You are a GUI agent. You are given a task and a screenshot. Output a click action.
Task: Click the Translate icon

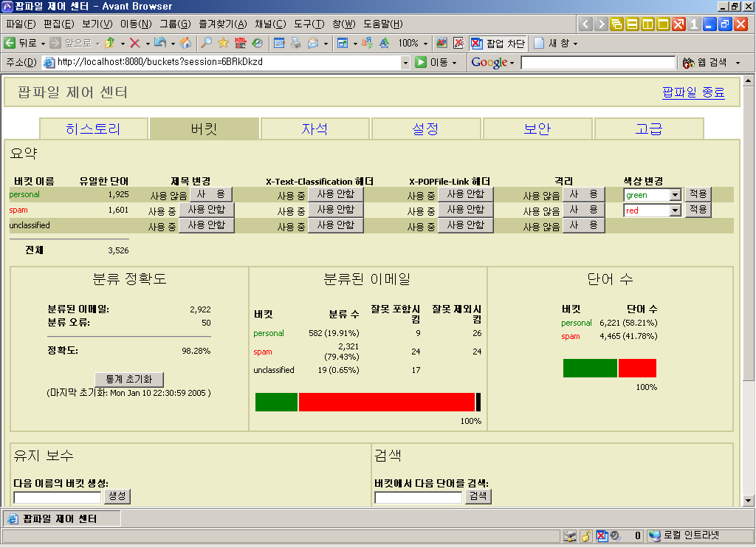point(367,43)
